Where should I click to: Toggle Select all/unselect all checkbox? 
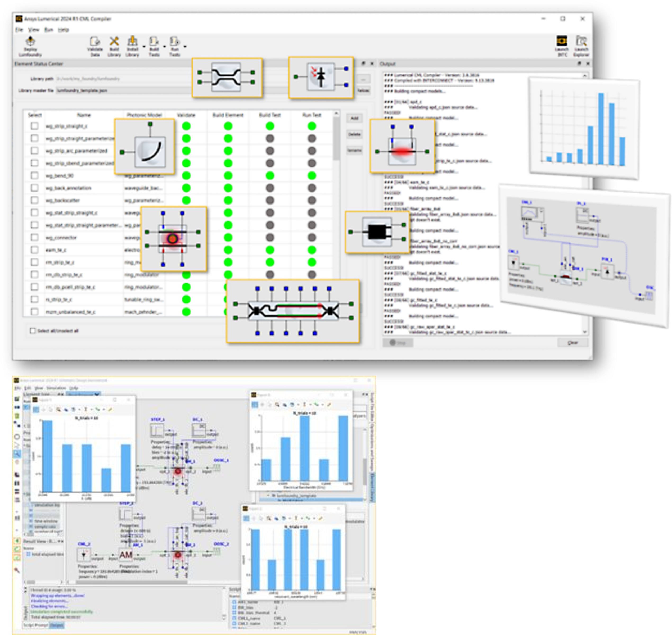point(33,331)
